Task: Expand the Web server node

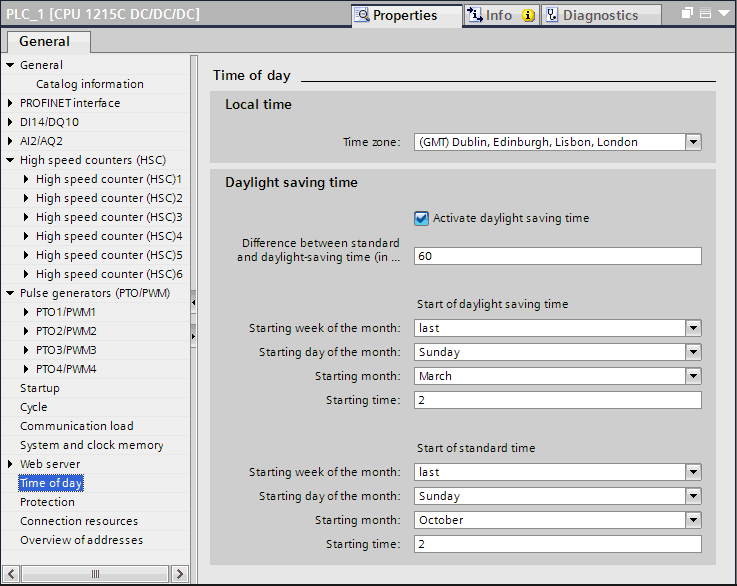Action: [10, 464]
